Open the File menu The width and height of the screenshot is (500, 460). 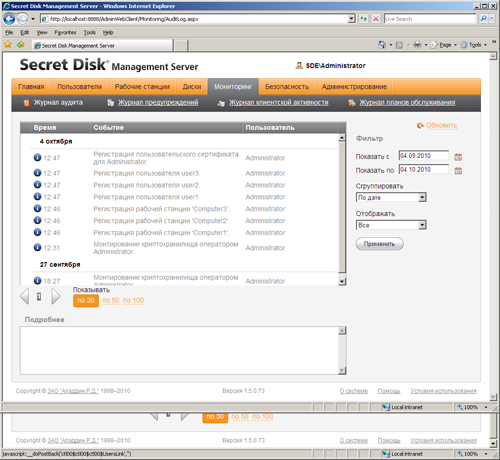click(9, 32)
